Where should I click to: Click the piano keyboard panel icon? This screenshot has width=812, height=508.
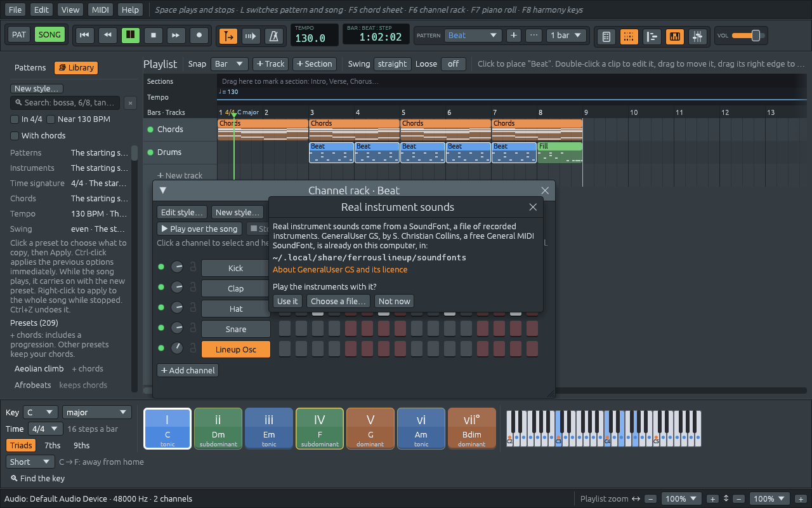tap(675, 36)
